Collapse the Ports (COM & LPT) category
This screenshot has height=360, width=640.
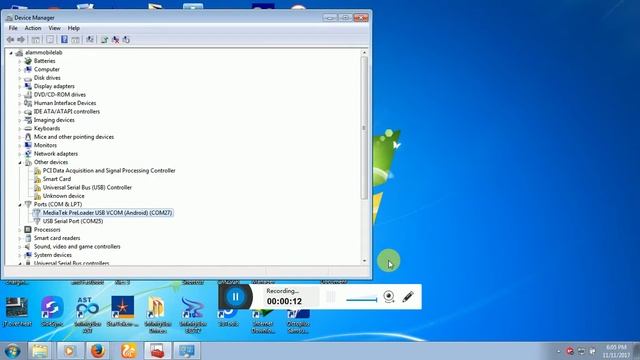[19, 204]
